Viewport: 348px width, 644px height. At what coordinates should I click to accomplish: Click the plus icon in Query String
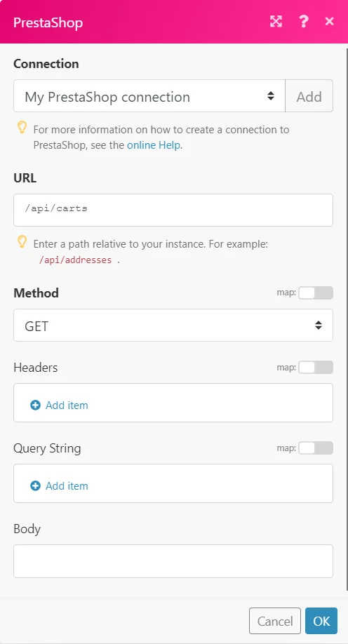[x=35, y=486]
